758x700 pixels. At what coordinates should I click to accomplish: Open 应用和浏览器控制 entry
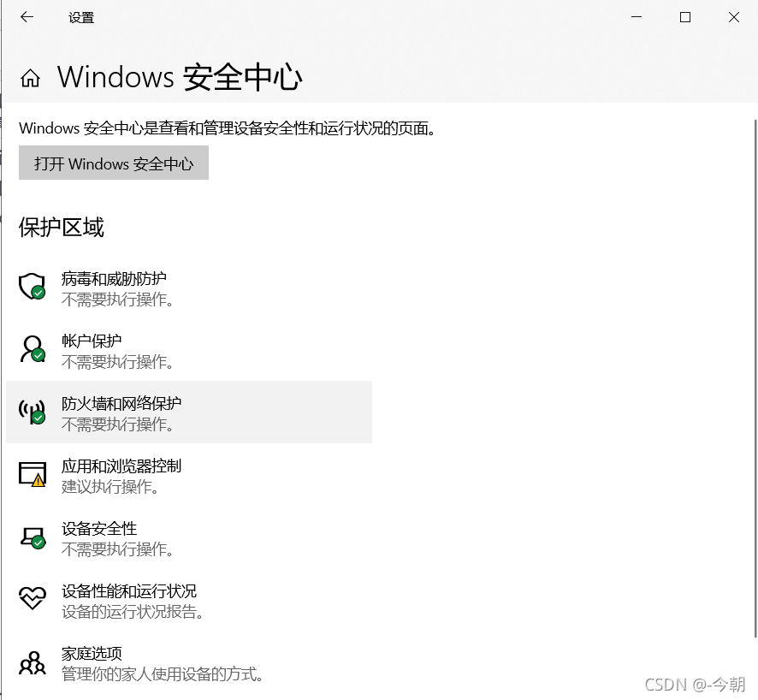coord(189,476)
